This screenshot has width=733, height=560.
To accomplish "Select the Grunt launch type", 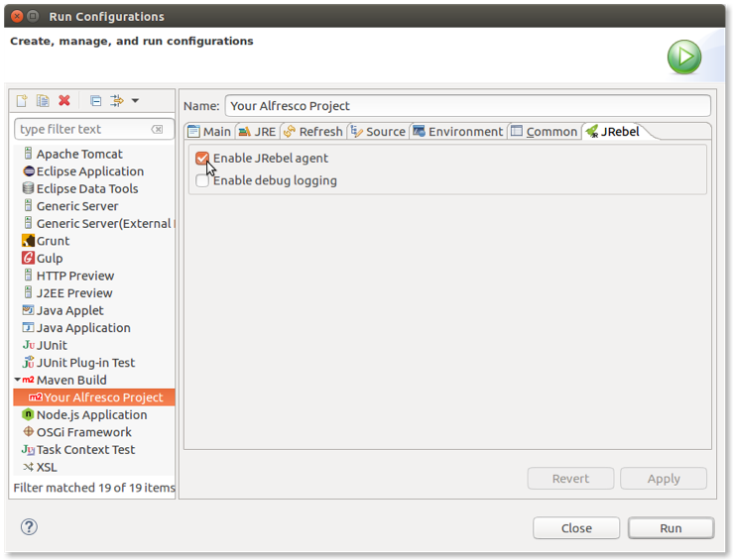I will point(53,241).
